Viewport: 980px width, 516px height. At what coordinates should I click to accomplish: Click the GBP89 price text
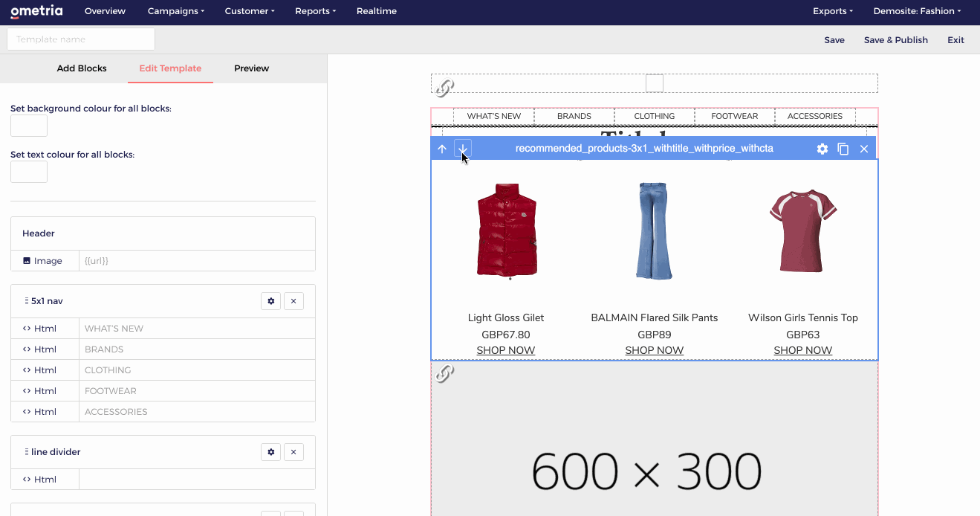click(x=655, y=335)
